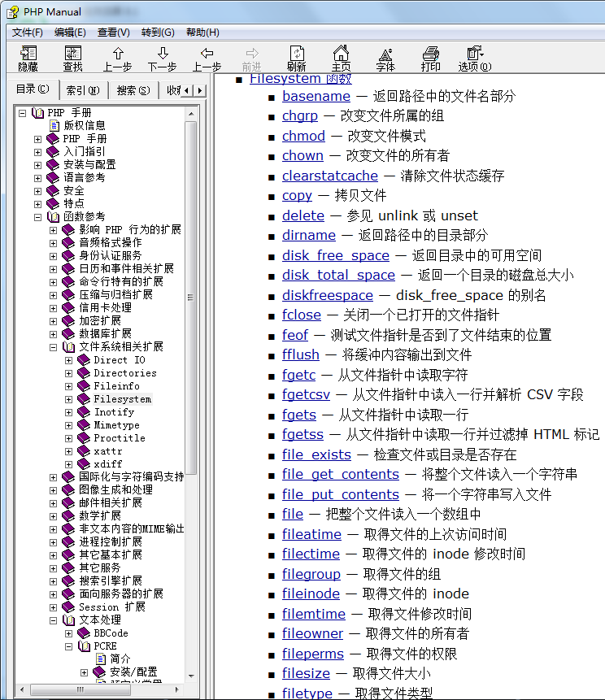Open the file_put_contents function link
605x700 pixels.
(x=341, y=494)
